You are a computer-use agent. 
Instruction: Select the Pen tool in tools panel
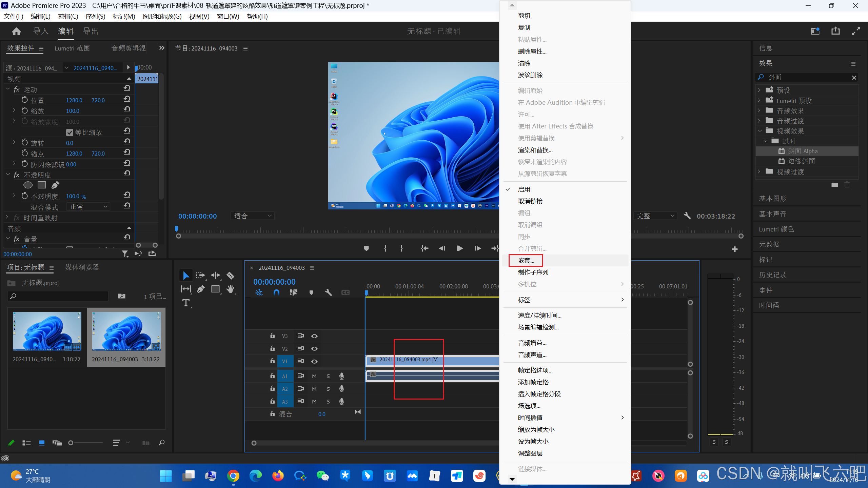click(201, 289)
